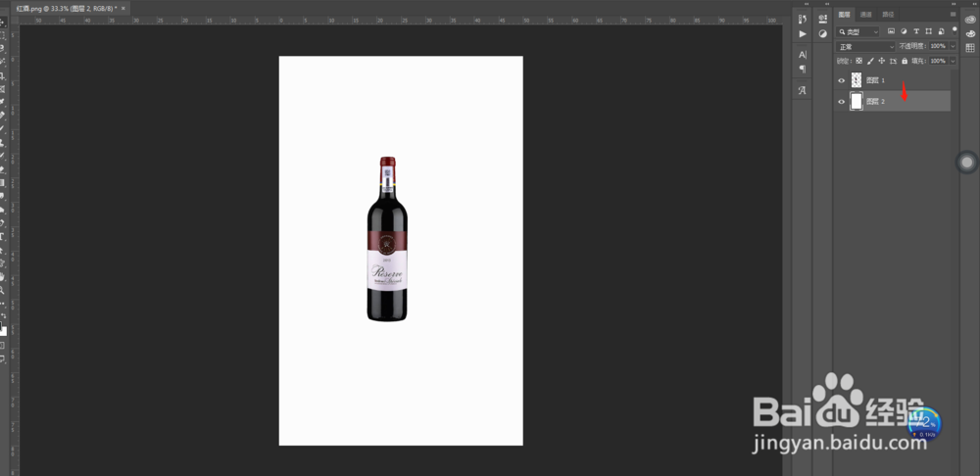Viewport: 980px width, 476px height.
Task: Select the Move tool
Action: (x=3, y=23)
